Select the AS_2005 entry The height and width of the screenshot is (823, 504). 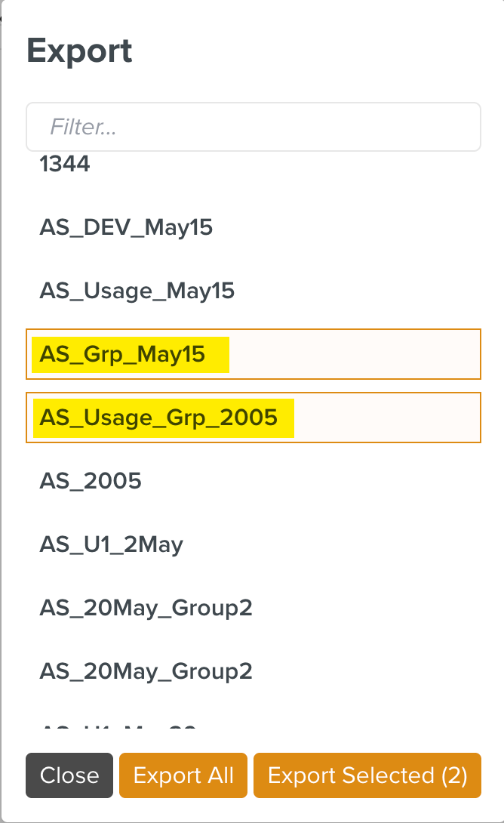(90, 480)
